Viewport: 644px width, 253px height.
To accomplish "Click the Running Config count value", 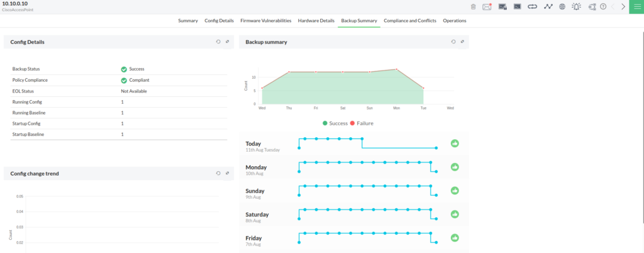I will pyautogui.click(x=122, y=102).
